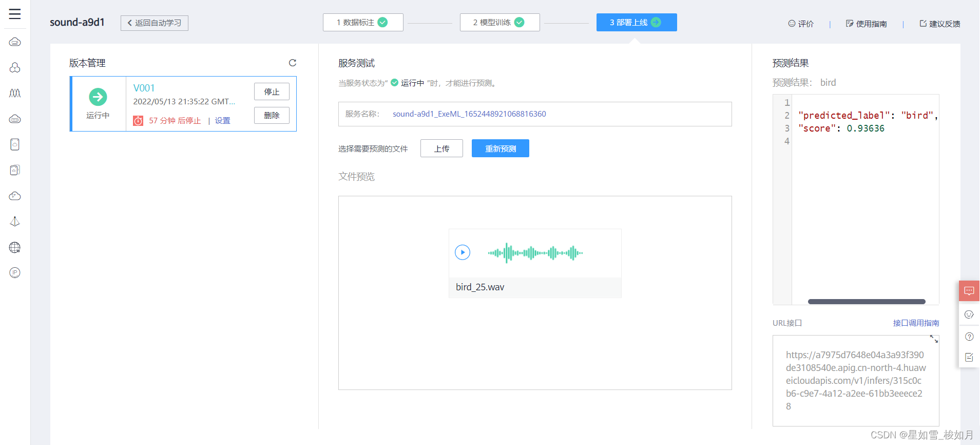Expand the URL interface box

coord(934,339)
